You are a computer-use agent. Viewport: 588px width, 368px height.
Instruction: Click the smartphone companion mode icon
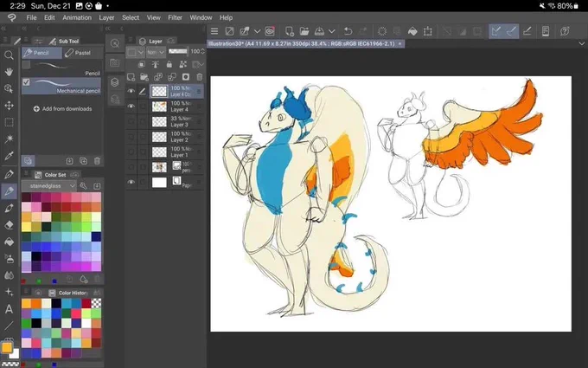tap(546, 31)
